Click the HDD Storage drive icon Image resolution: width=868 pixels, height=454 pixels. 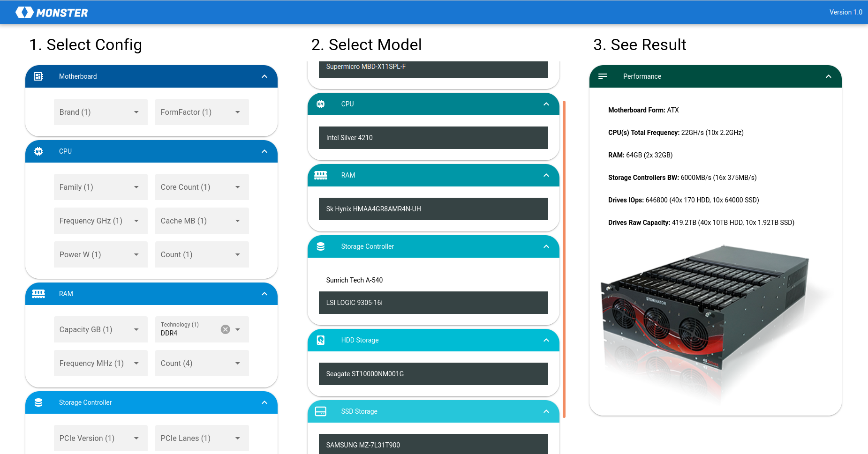click(x=321, y=340)
